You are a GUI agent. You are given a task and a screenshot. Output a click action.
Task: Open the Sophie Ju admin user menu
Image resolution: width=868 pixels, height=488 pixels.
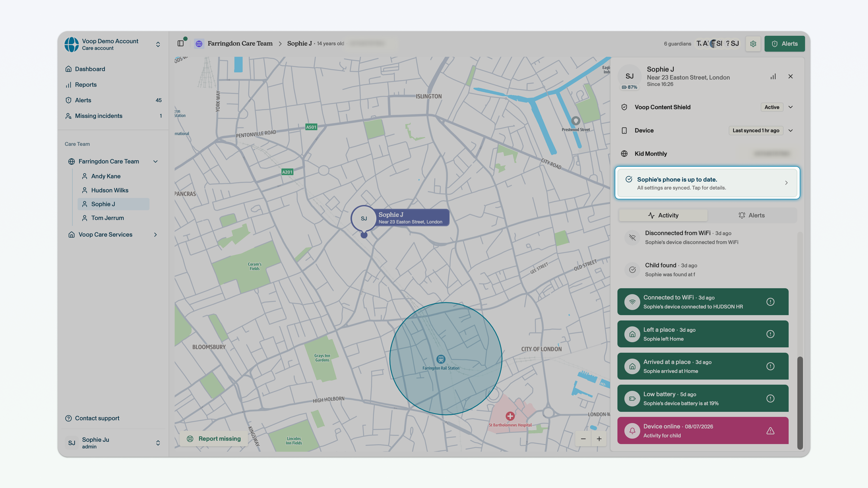click(x=113, y=443)
